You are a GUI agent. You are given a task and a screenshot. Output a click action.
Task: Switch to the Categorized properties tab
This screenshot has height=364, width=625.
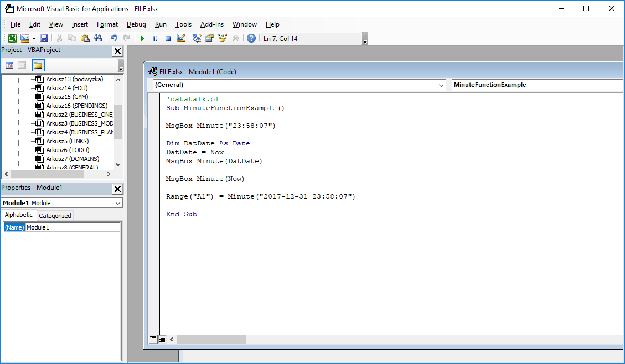tap(55, 215)
